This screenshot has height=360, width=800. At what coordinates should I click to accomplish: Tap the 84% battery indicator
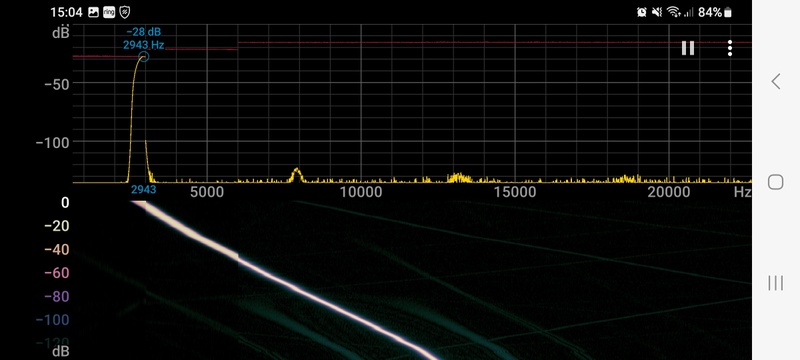click(715, 12)
